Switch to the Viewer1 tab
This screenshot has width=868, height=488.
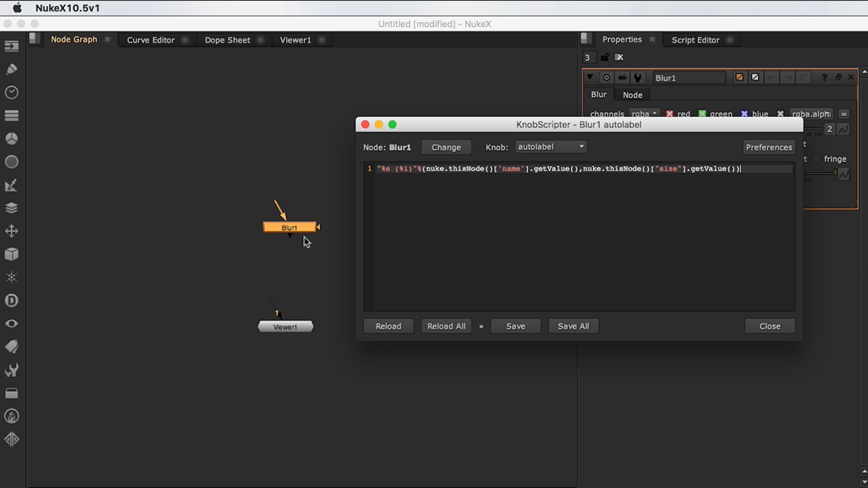(295, 40)
